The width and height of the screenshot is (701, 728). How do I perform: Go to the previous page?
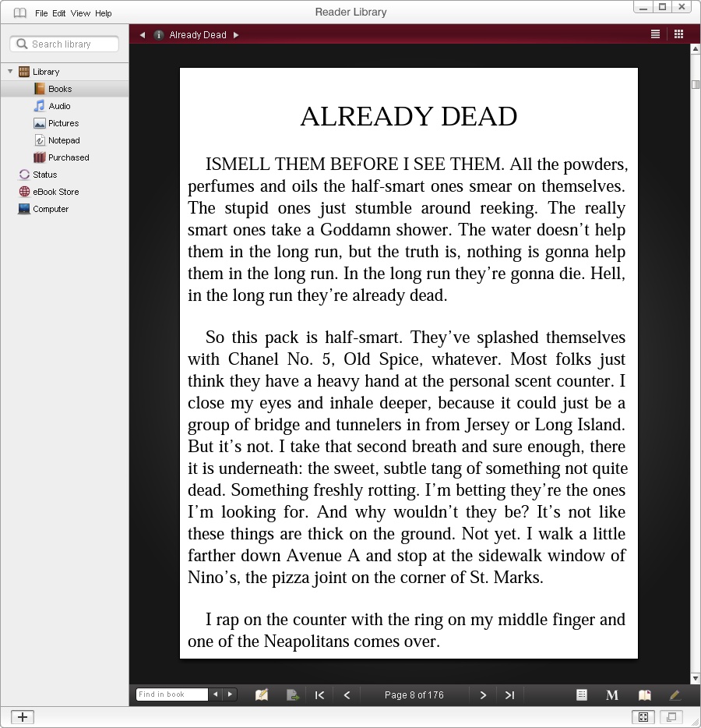click(x=347, y=695)
